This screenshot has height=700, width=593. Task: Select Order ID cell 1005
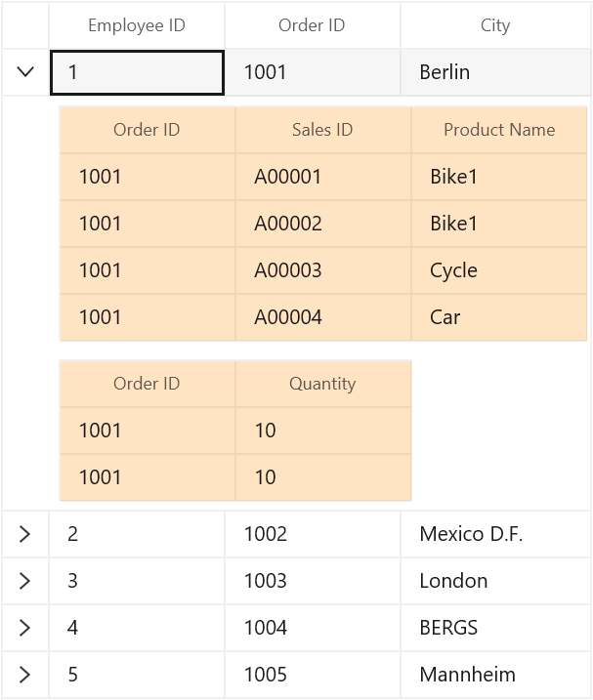point(313,675)
